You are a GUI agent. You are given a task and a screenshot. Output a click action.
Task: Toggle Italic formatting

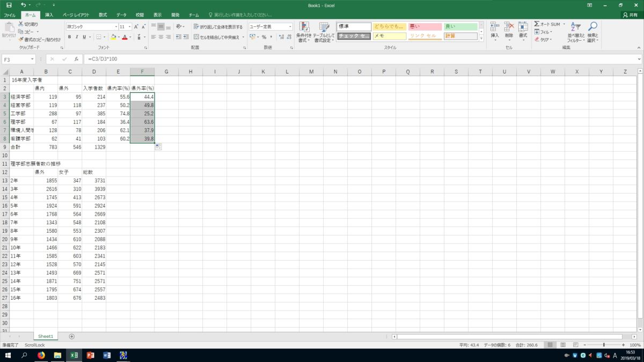coord(77,37)
